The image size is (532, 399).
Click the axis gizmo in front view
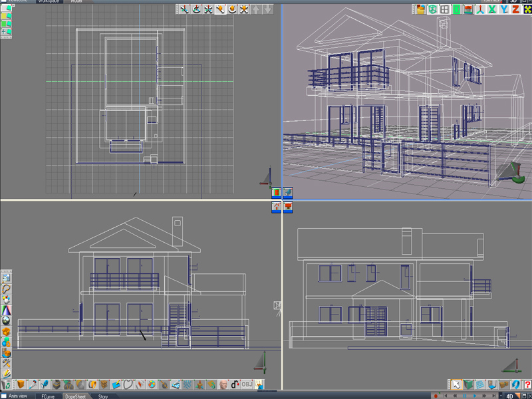point(261,362)
